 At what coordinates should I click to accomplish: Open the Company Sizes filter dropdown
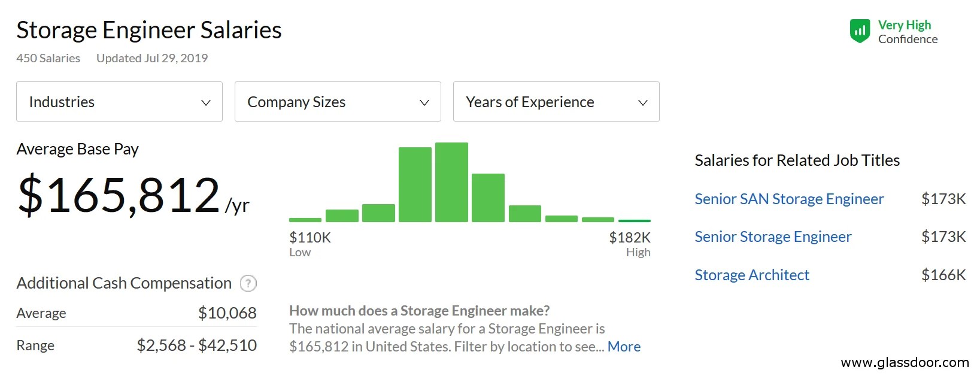(337, 102)
